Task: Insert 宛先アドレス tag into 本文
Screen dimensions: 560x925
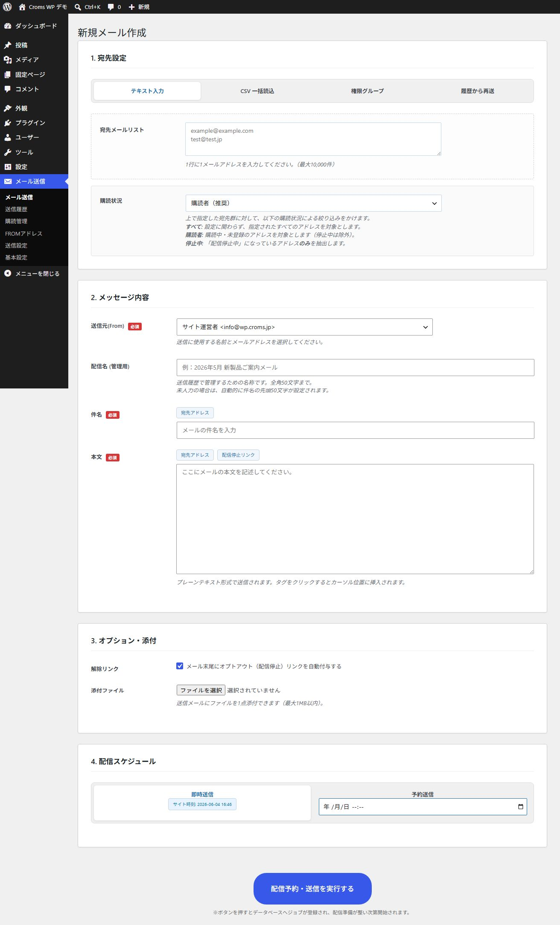Action: coord(195,455)
